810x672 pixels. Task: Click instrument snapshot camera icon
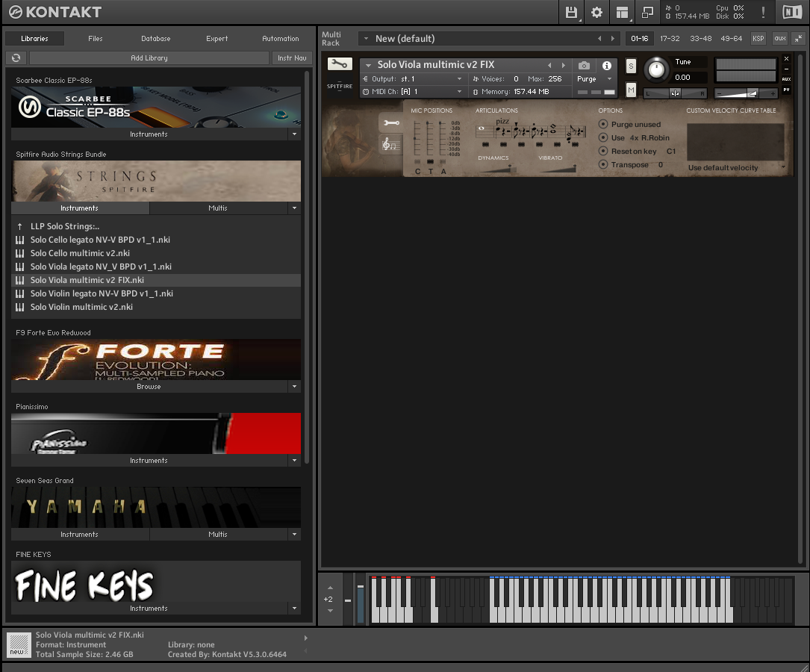[584, 65]
